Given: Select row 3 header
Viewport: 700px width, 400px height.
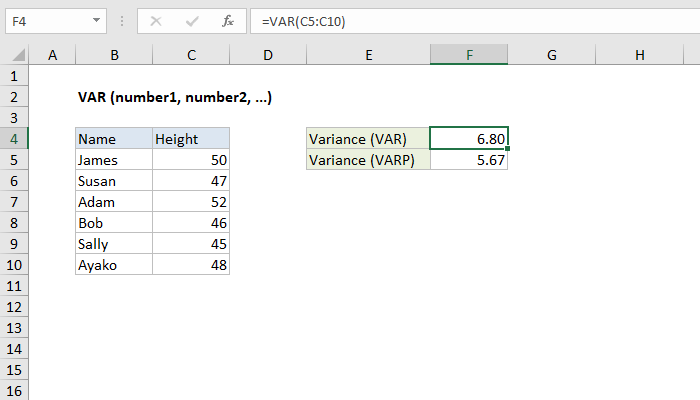Looking at the screenshot, I should tap(14, 118).
